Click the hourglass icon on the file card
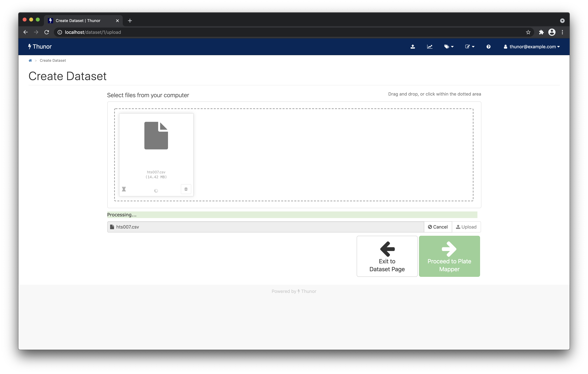This screenshot has width=588, height=374. pyautogui.click(x=124, y=189)
